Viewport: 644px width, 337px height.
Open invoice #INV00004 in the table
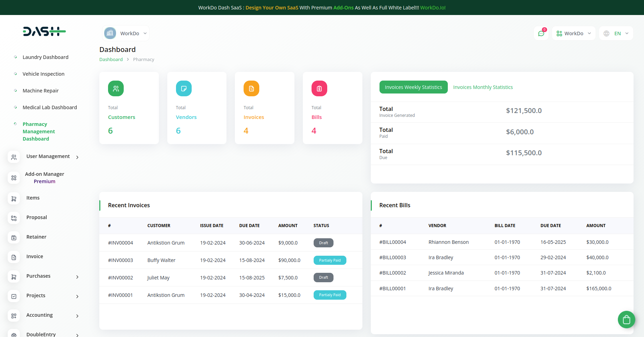[x=121, y=243]
